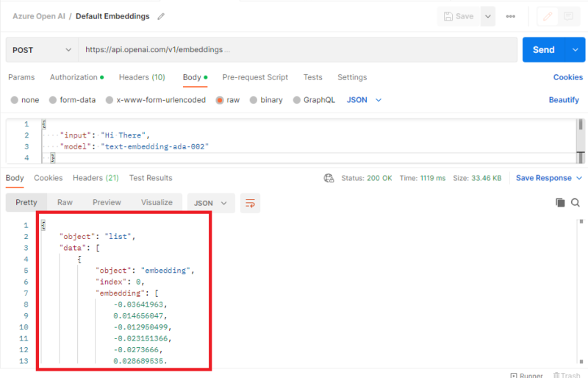Screen dimensions: 588x378
Task: Click the pencil icon to rename the request
Action: [x=161, y=16]
